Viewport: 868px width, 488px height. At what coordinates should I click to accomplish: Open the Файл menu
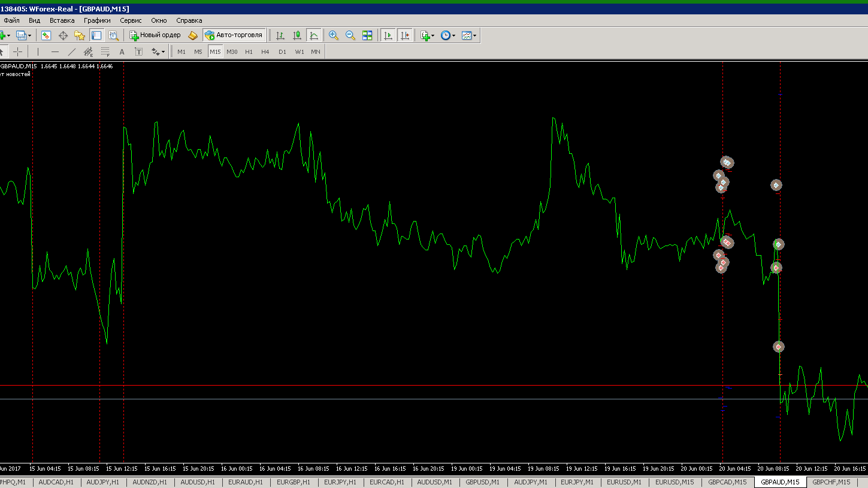pyautogui.click(x=11, y=20)
